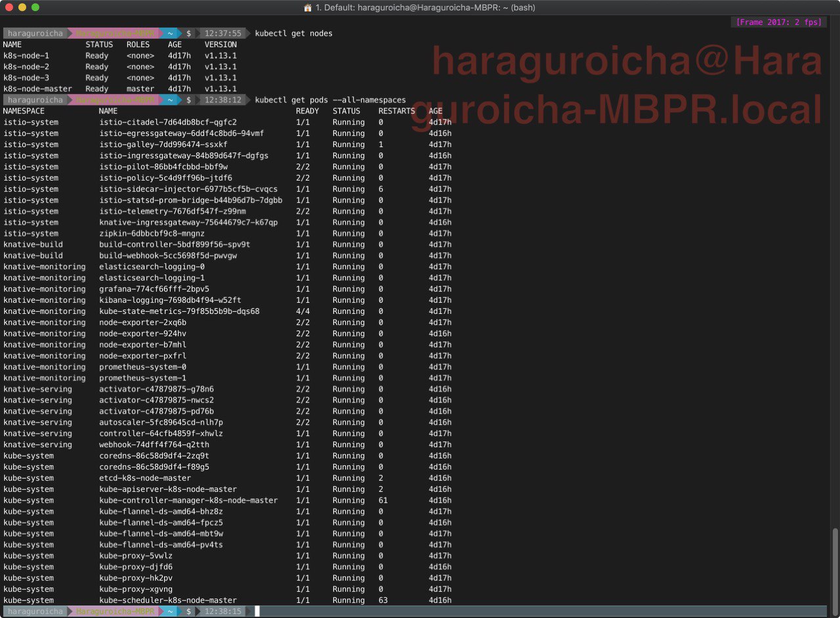Click the zipkin-6dbbcbf9c8-mngnz pod name

click(152, 234)
